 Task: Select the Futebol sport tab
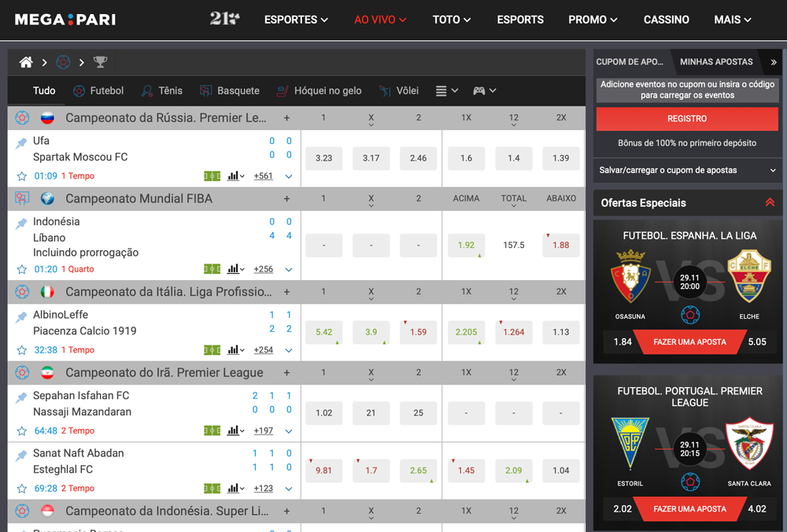pyautogui.click(x=98, y=91)
